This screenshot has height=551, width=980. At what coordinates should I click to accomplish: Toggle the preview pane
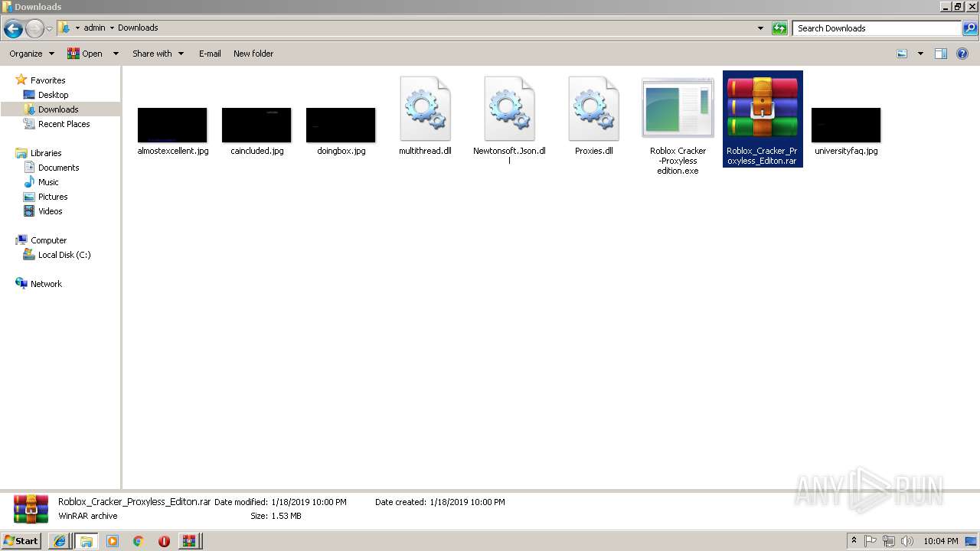[x=941, y=54]
